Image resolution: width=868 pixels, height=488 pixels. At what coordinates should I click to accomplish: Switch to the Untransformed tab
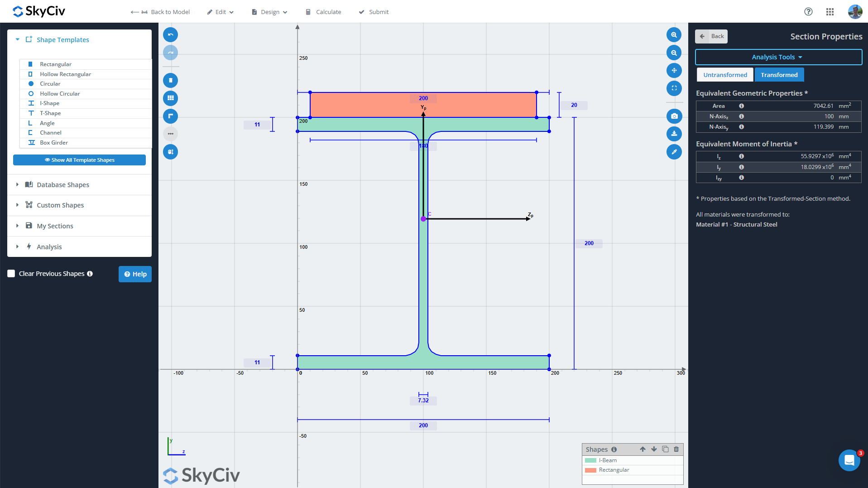[x=725, y=75]
